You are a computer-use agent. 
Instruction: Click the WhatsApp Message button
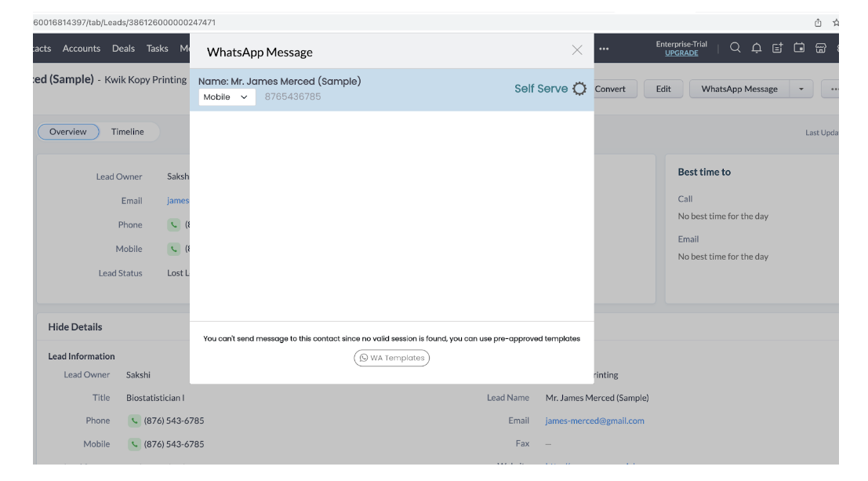739,89
